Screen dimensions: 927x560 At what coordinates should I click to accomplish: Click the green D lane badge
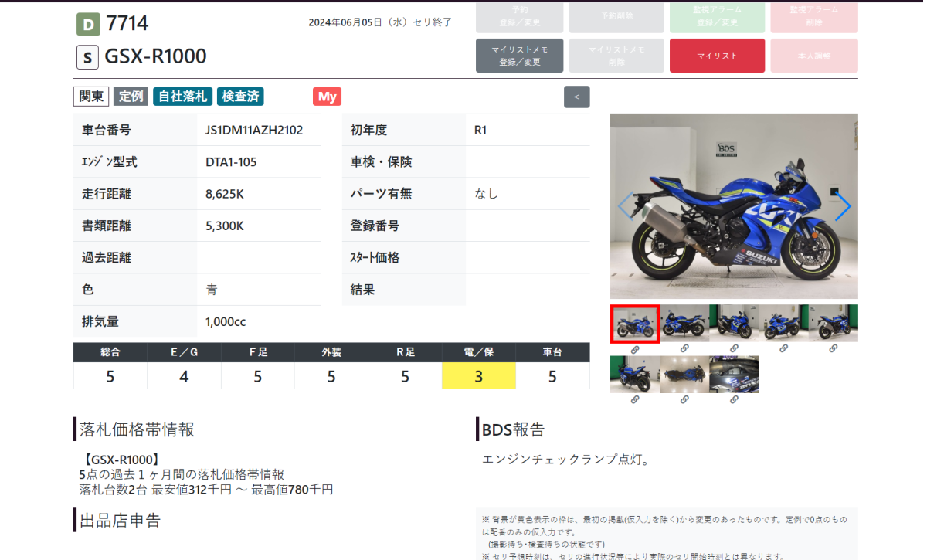(x=89, y=25)
